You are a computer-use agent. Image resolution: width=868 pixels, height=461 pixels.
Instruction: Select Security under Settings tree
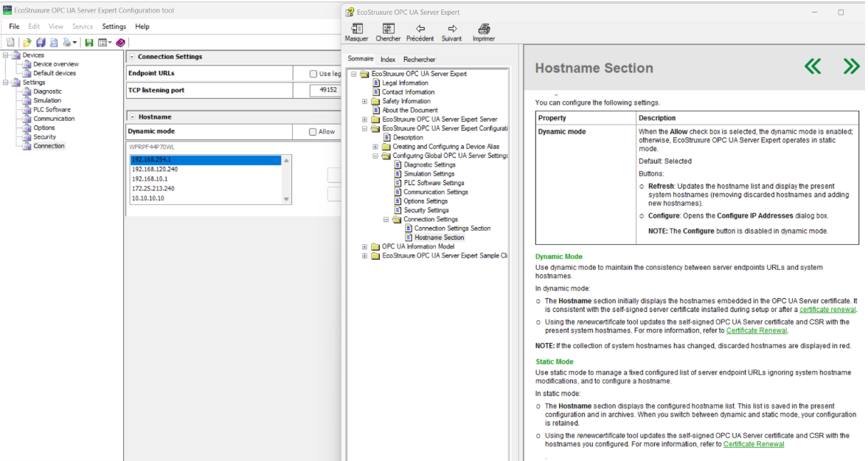click(44, 136)
